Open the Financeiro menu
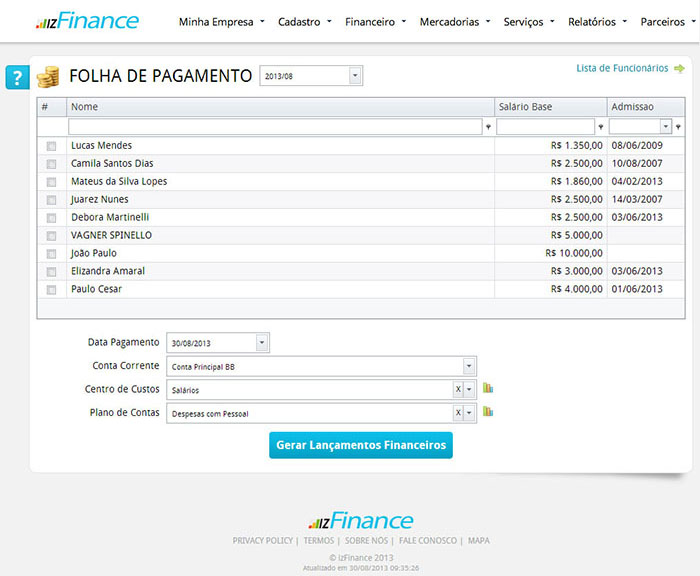The image size is (700, 576). click(375, 21)
